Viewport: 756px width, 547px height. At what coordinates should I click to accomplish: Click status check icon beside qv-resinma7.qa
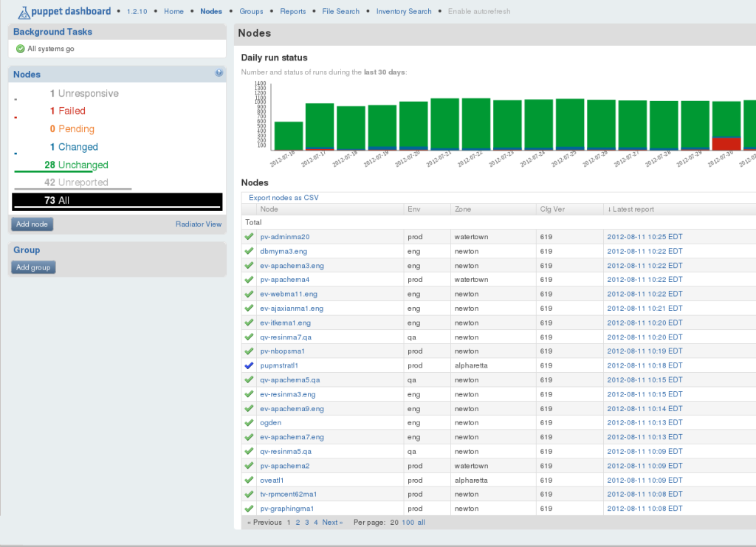coord(249,337)
